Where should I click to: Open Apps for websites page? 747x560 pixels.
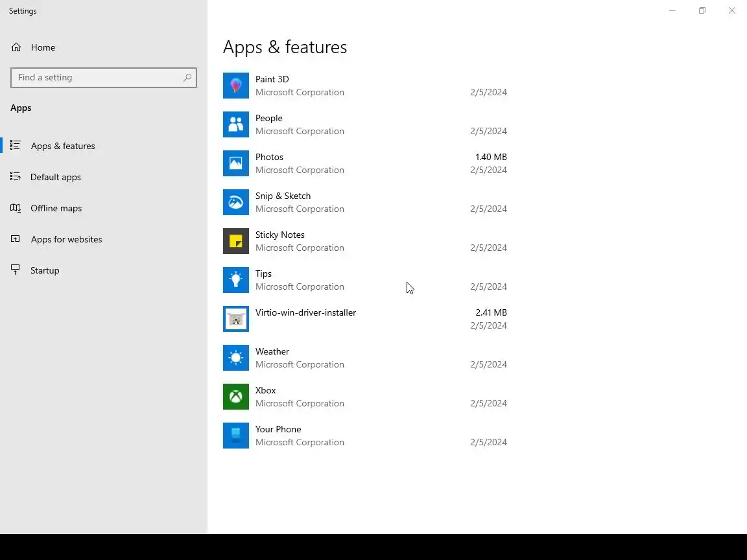pyautogui.click(x=66, y=239)
